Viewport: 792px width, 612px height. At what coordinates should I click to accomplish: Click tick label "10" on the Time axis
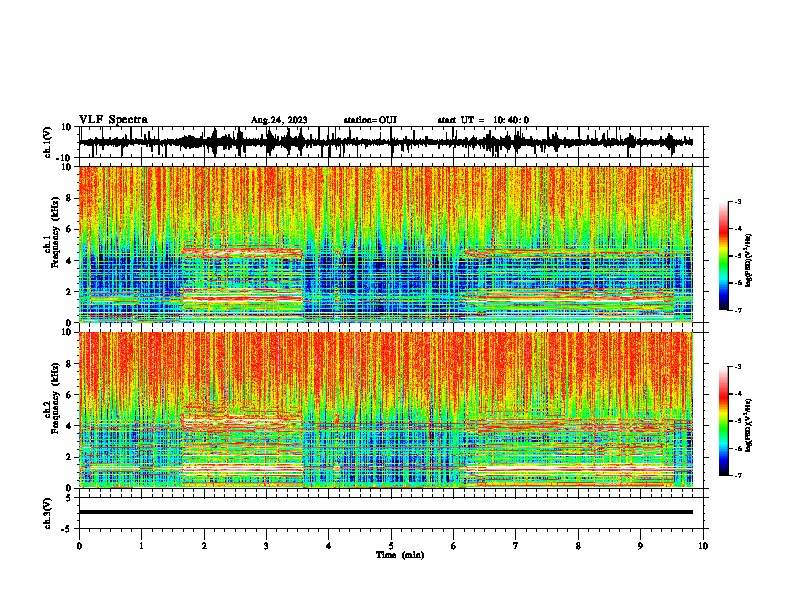coord(703,546)
